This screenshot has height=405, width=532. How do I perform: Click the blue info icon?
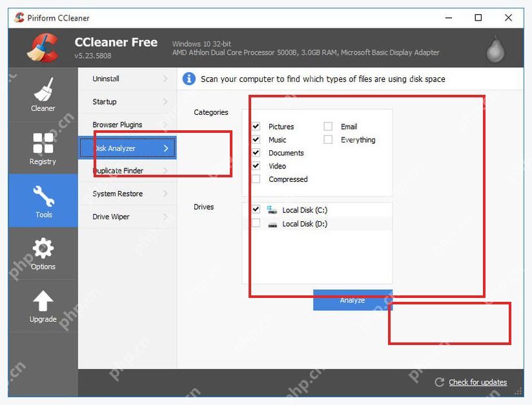point(189,79)
